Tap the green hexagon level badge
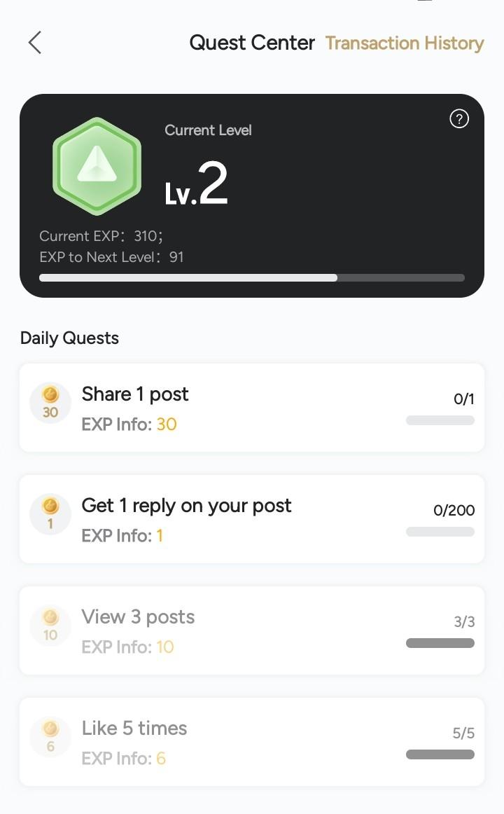 pyautogui.click(x=97, y=166)
